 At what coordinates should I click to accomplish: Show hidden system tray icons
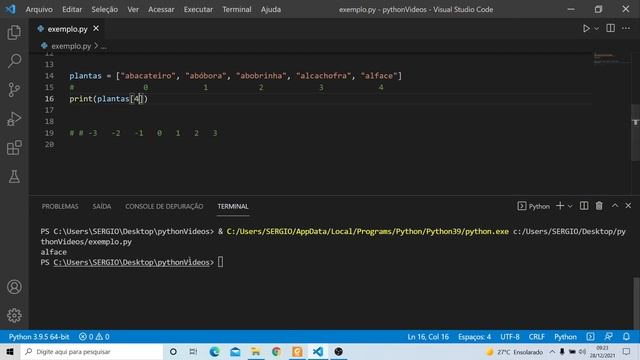552,351
